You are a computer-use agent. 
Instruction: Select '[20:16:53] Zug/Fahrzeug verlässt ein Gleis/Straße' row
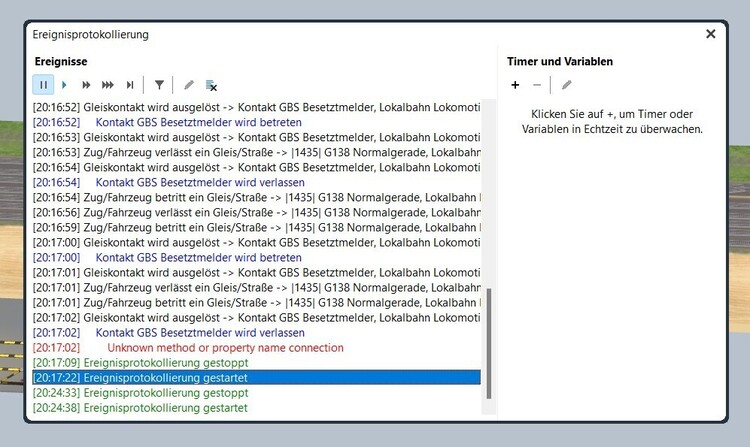click(x=256, y=152)
